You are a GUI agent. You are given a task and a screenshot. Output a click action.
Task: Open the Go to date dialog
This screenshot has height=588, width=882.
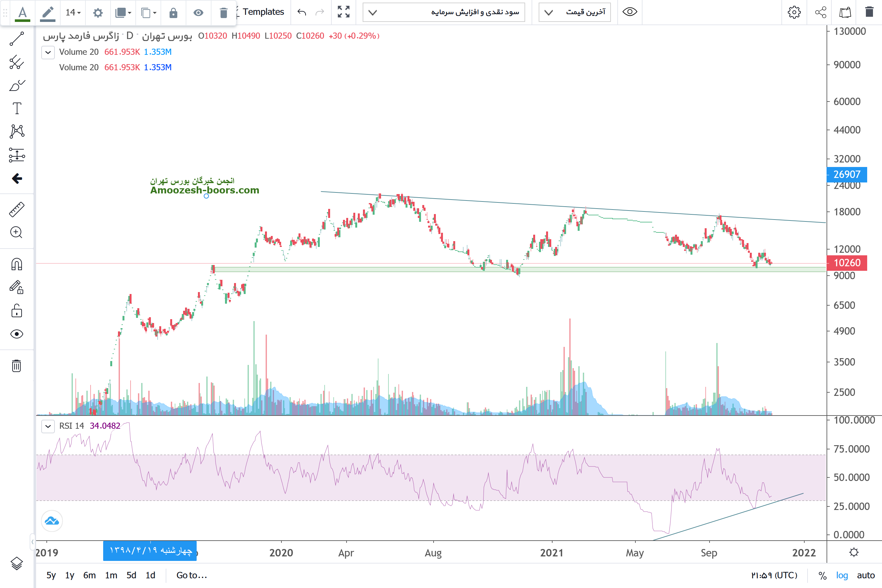(x=191, y=575)
